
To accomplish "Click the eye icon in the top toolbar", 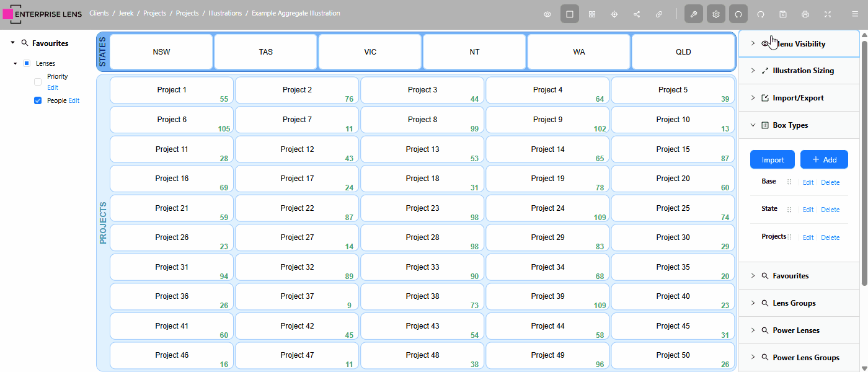I will click(547, 14).
